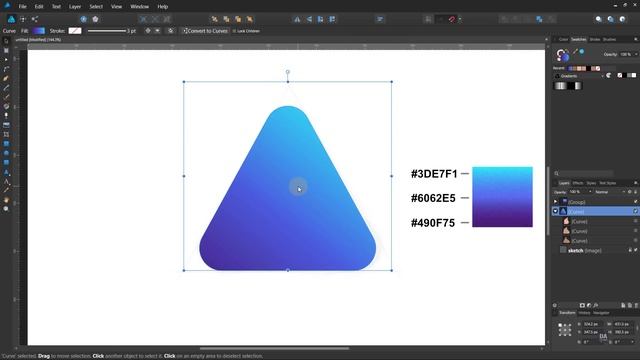Image resolution: width=640 pixels, height=360 pixels.
Task: Toggle visibility of selected (Curve) layer
Action: tap(636, 211)
